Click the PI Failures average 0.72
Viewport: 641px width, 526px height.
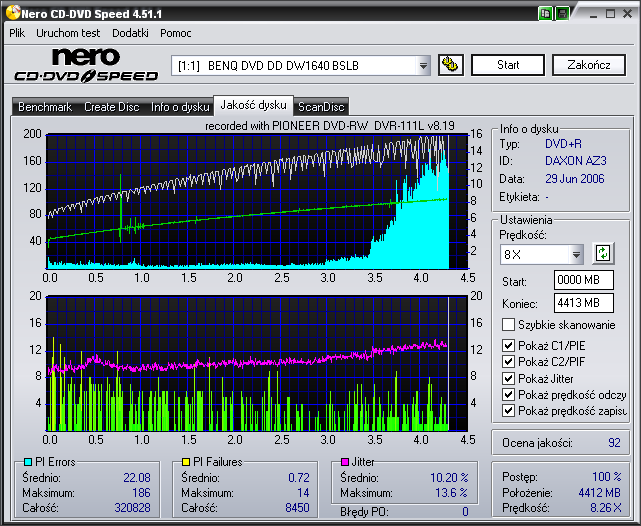tap(298, 477)
